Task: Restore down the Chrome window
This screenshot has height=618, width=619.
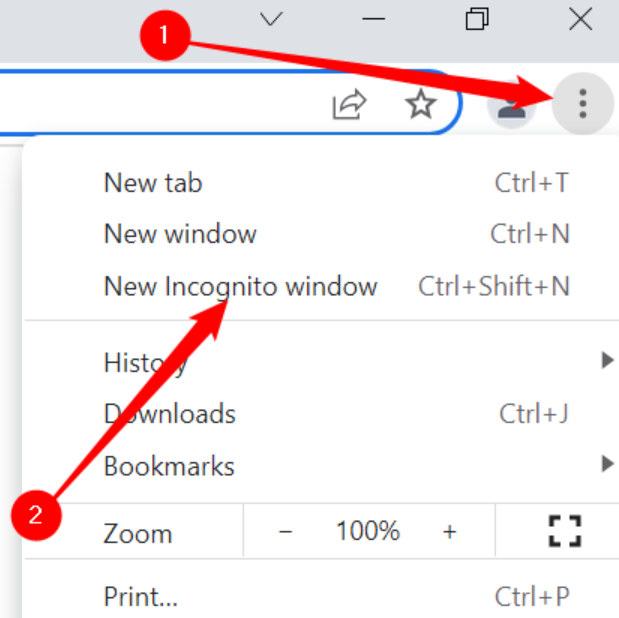Action: click(477, 19)
